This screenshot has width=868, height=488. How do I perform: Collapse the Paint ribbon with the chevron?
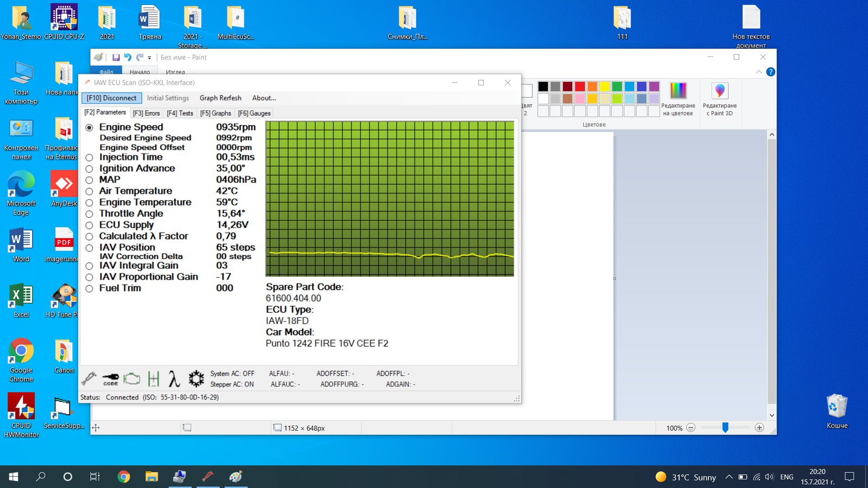tap(758, 72)
